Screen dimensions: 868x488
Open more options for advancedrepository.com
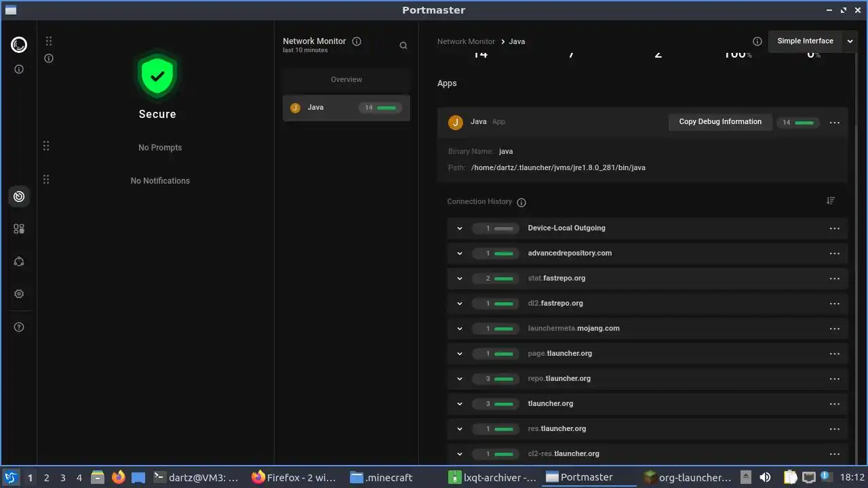click(x=835, y=253)
